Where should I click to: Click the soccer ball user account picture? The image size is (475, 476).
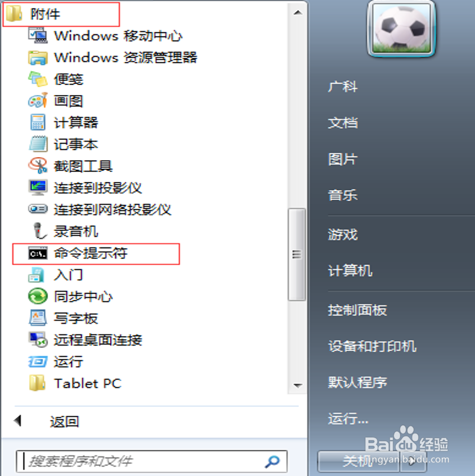(x=401, y=29)
